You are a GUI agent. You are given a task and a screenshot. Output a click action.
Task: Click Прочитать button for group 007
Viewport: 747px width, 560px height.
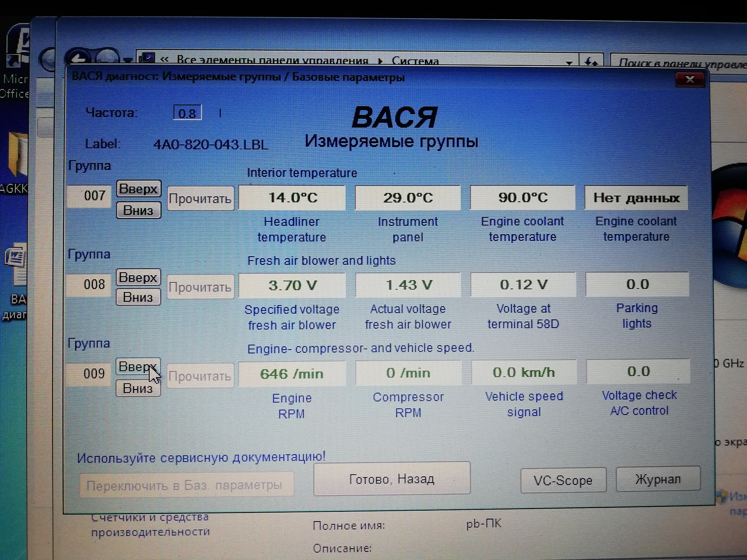tap(200, 199)
